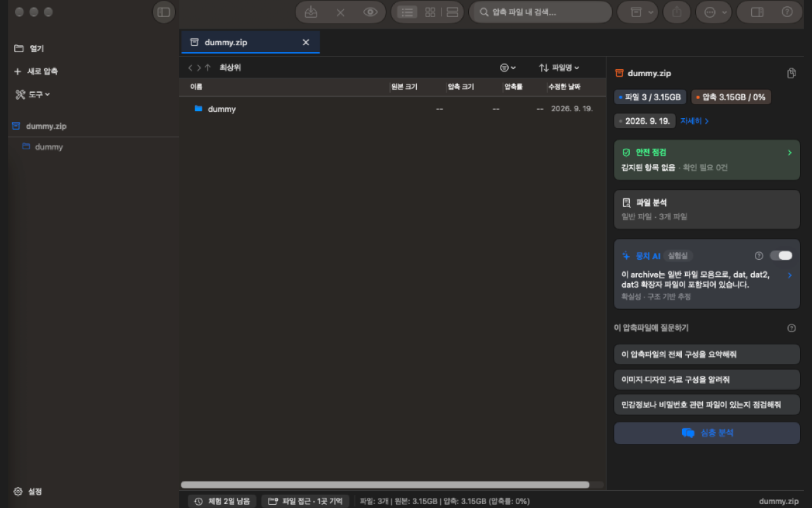Screen dimensions: 812x508
Task: Click the status bar file summary text
Action: pos(444,501)
